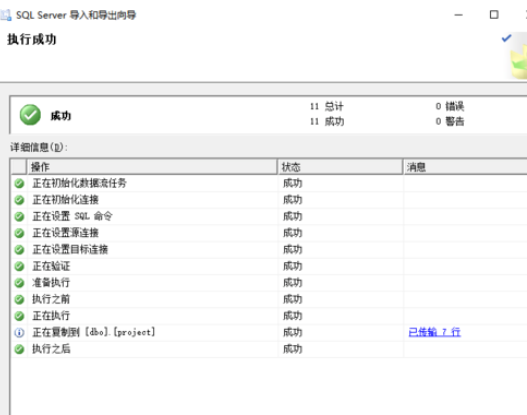
Task: Select the 正在验证 row text
Action: coord(51,266)
